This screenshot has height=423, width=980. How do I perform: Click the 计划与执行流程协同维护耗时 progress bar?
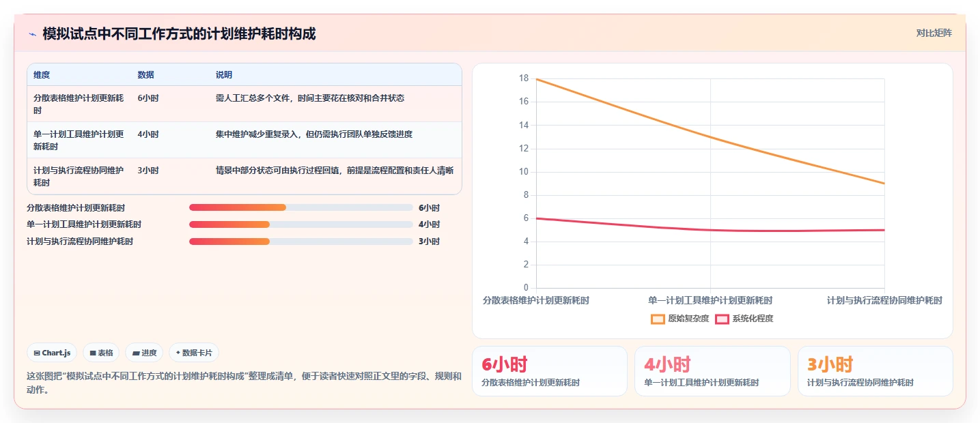click(301, 242)
